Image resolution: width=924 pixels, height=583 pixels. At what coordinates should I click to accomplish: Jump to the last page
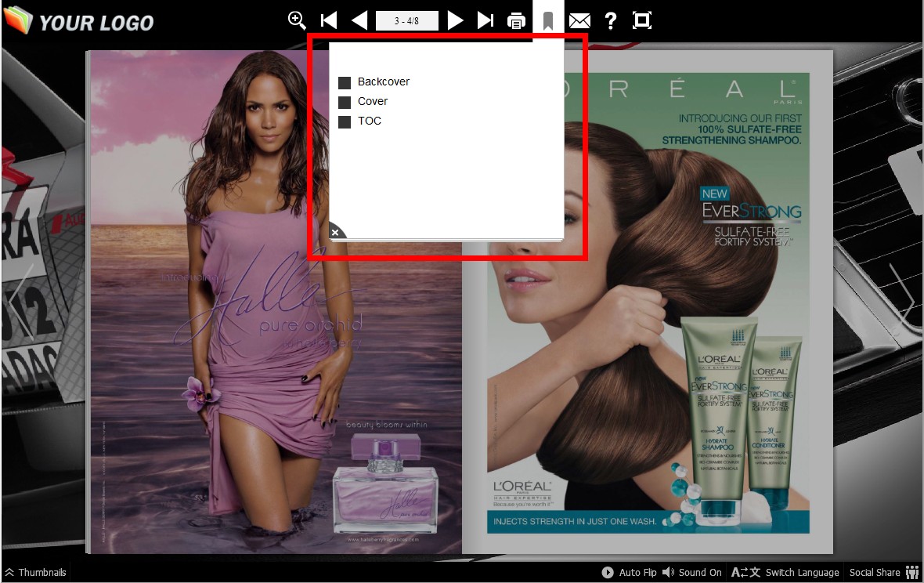tap(485, 20)
